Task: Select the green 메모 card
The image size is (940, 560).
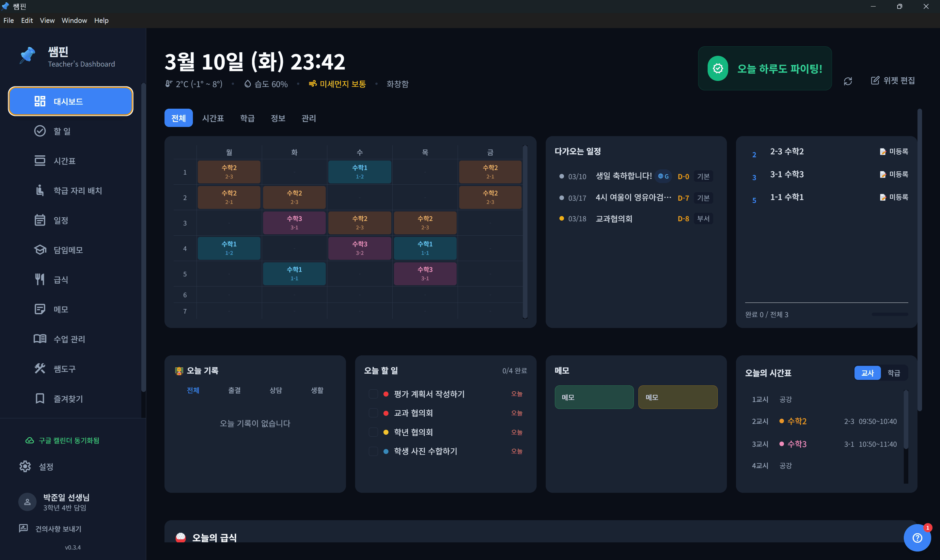Action: tap(594, 397)
